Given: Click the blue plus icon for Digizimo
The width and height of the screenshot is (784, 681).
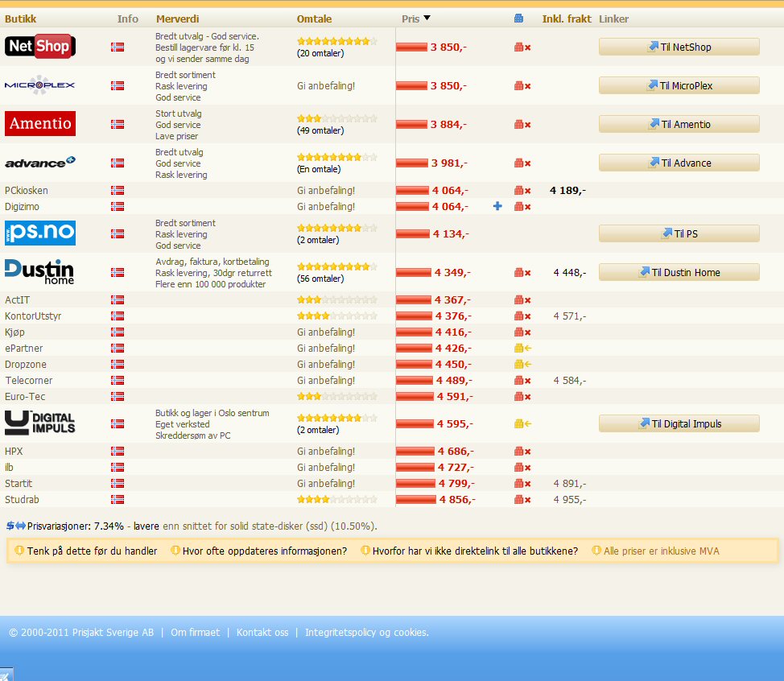Looking at the screenshot, I should (497, 206).
